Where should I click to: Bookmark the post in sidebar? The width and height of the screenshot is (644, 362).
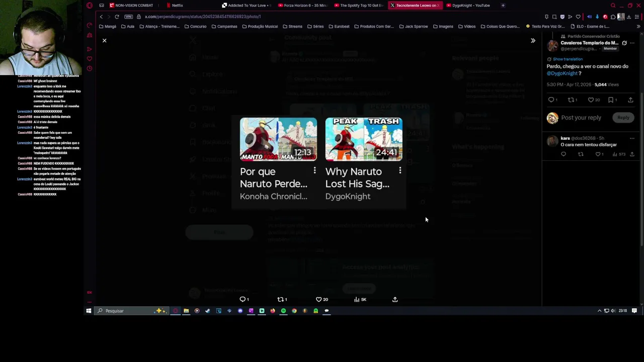click(611, 100)
